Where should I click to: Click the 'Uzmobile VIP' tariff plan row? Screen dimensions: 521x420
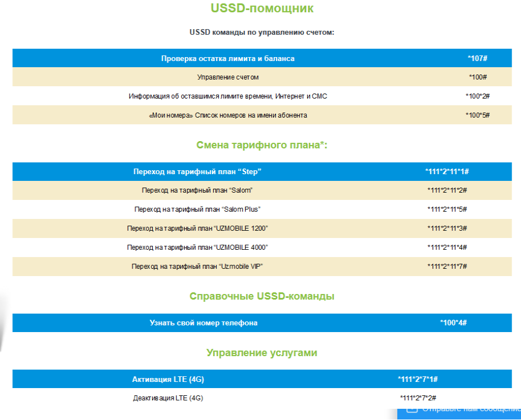pos(197,267)
